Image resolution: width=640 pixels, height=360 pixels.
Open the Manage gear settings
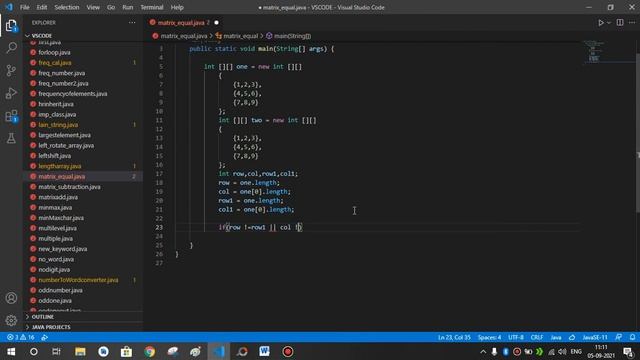pos(11,320)
